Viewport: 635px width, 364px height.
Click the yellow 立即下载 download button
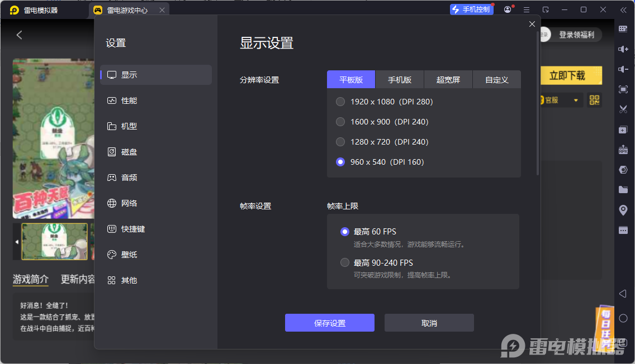coord(571,75)
